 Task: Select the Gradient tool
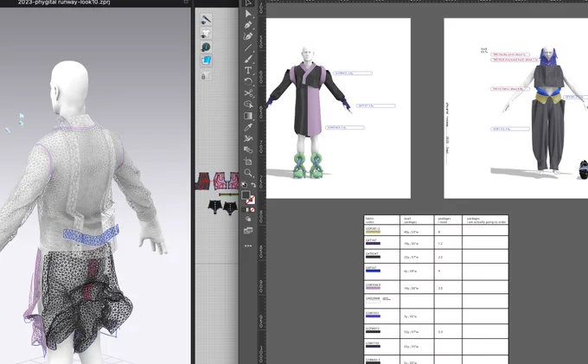(x=248, y=116)
